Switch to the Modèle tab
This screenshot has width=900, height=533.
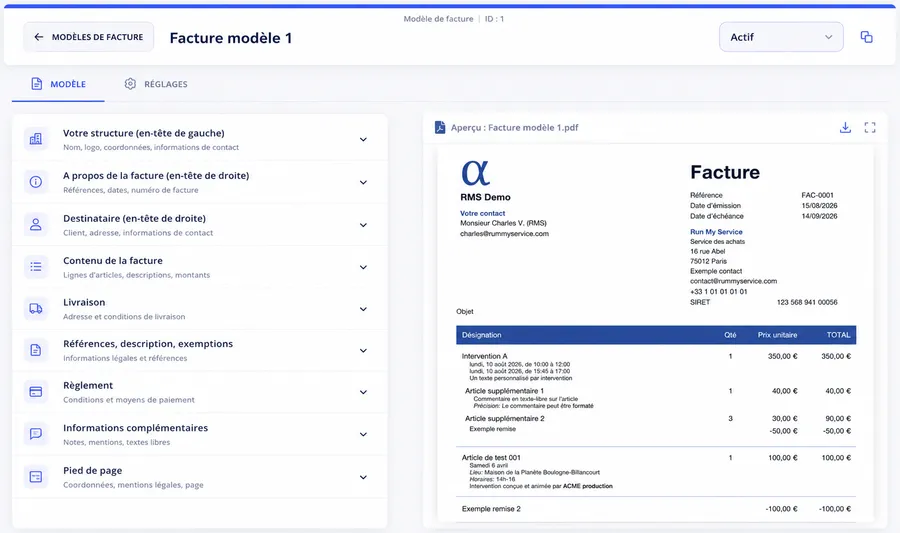[58, 84]
